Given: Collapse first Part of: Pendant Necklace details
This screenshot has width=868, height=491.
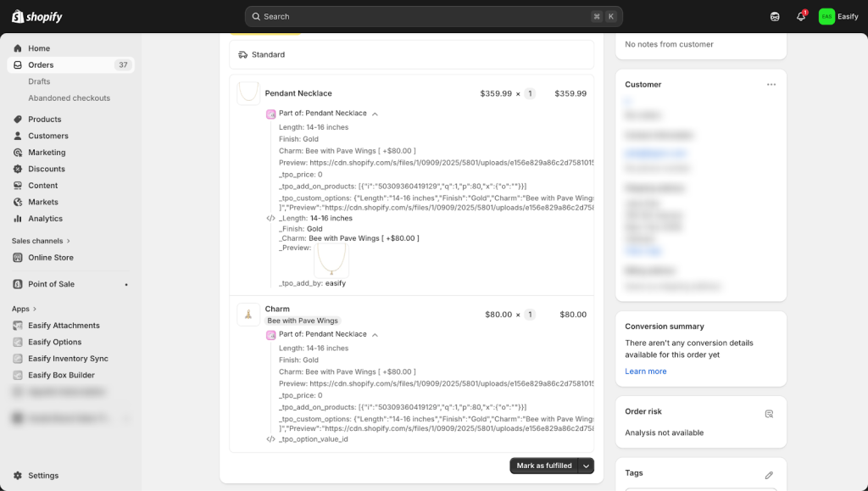Looking at the screenshot, I should coord(375,114).
